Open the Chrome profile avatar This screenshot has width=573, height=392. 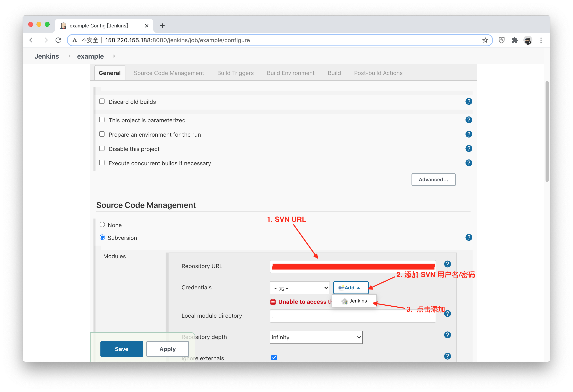coord(528,40)
